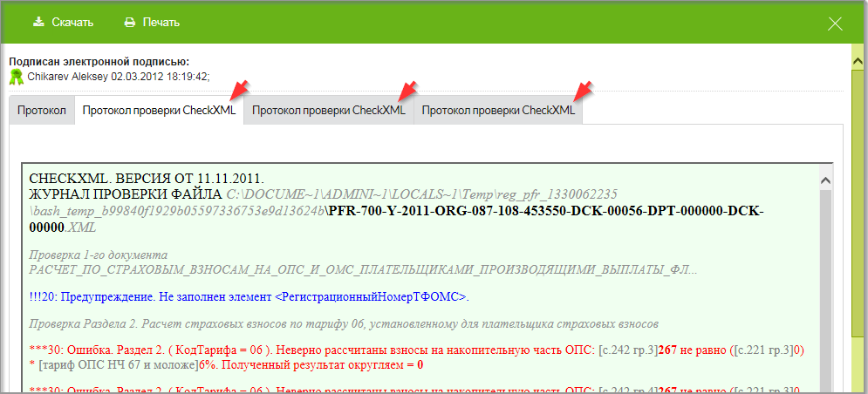Click the CHECKXML. ВЕРСИЯ ОТ 11.11.2011 header
868x394 pixels.
pos(146,179)
